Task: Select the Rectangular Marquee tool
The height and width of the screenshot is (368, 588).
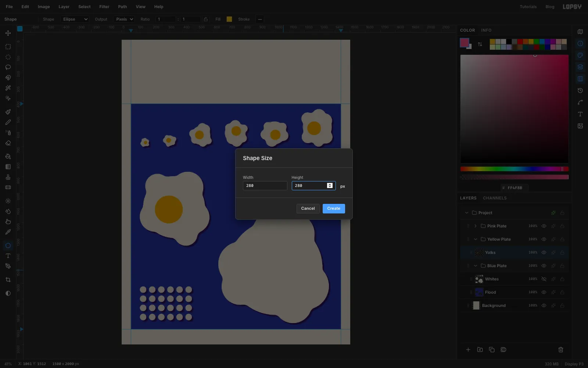Action: tap(8, 47)
